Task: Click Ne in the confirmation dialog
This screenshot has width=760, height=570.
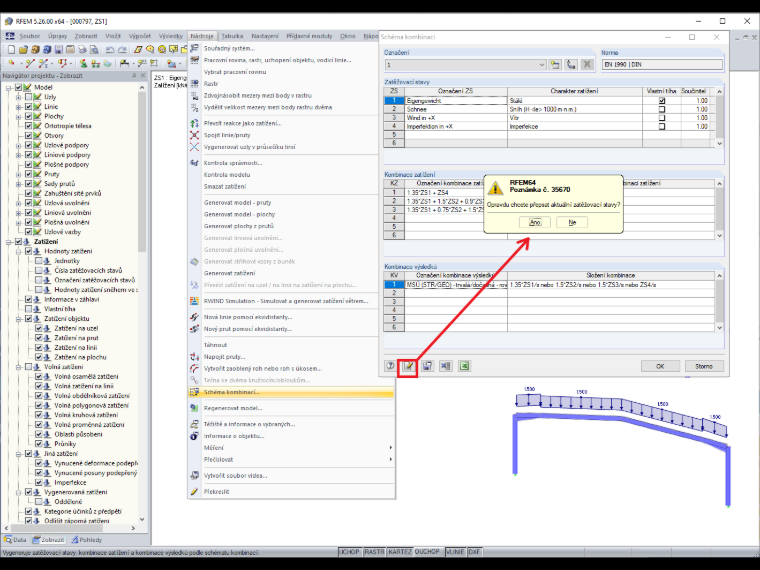Action: click(x=572, y=222)
